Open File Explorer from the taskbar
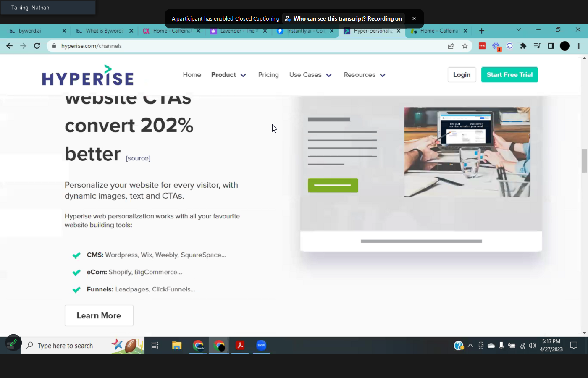 pos(176,345)
